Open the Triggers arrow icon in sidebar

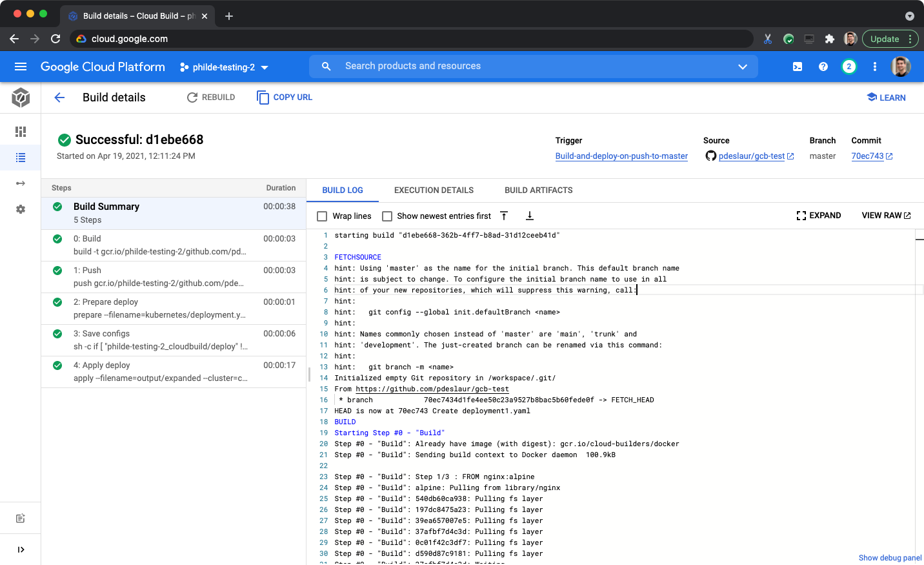21,183
